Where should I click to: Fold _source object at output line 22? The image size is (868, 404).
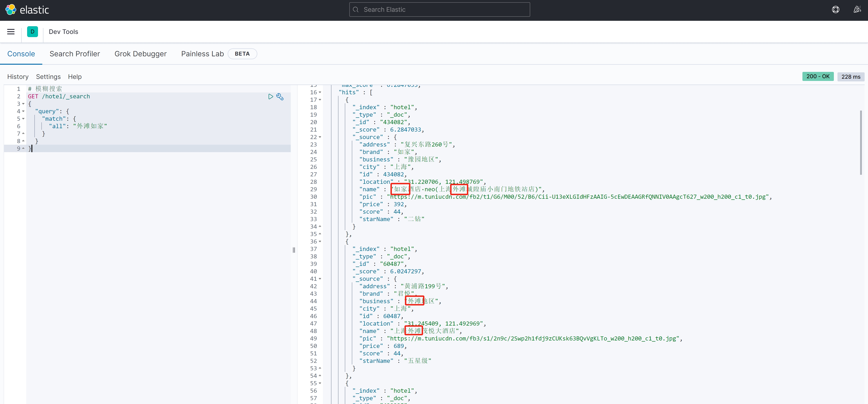(x=320, y=137)
